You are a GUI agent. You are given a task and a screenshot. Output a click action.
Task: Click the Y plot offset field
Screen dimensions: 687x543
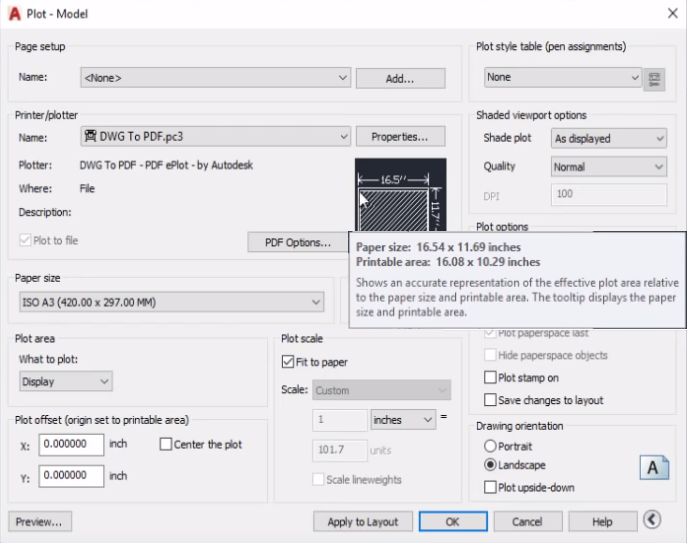pyautogui.click(x=71, y=476)
